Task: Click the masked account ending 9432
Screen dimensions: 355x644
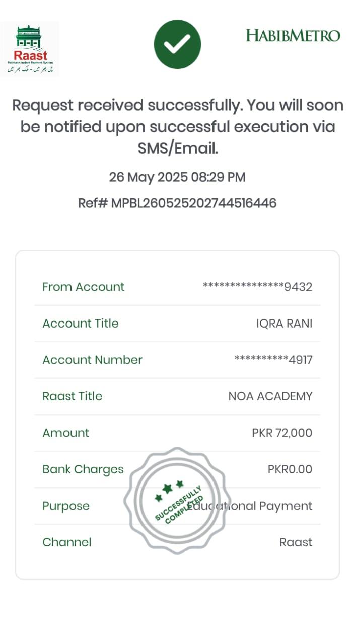Action: 257,287
